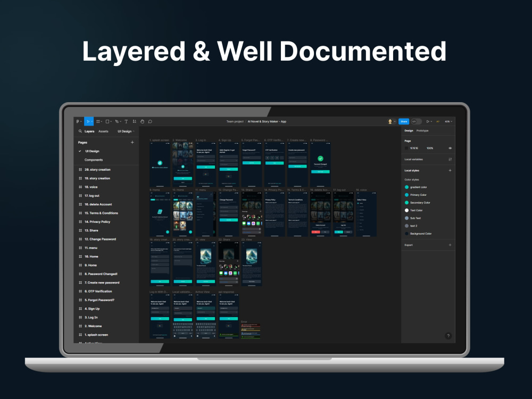Viewport: 532px width, 399px height.
Task: Open shape tools dropdown arrow
Action: pos(111,121)
